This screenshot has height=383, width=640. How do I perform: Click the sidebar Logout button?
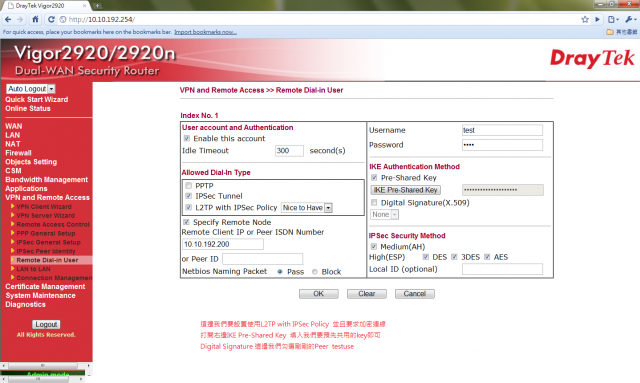coord(46,324)
